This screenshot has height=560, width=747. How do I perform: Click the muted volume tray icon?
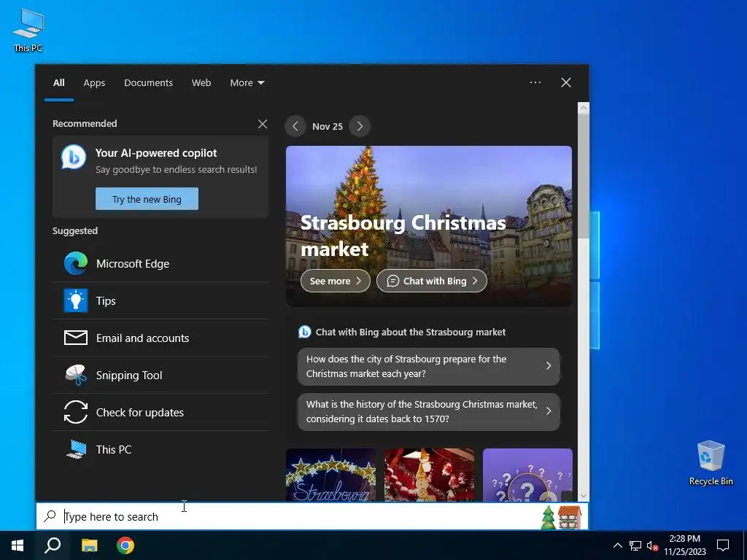652,545
